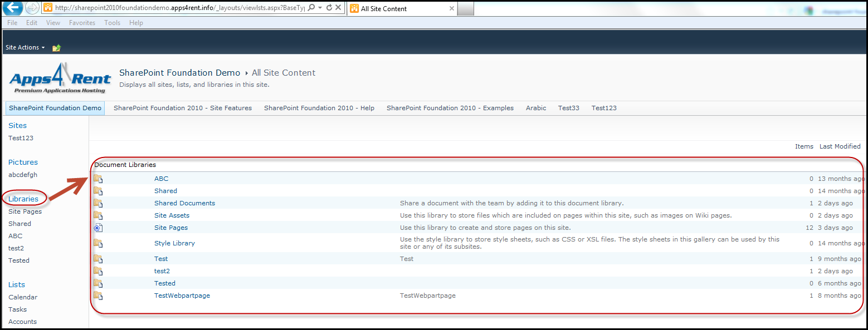Open the Shared Documents library link
This screenshot has height=330, width=868.
184,203
